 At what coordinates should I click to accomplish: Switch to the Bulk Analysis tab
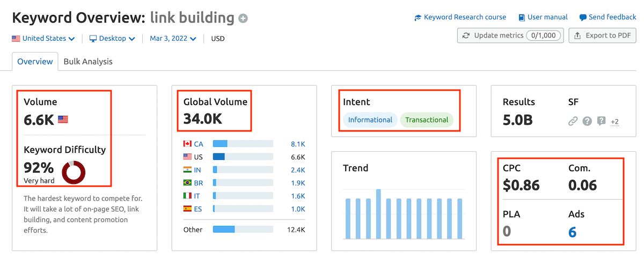88,61
